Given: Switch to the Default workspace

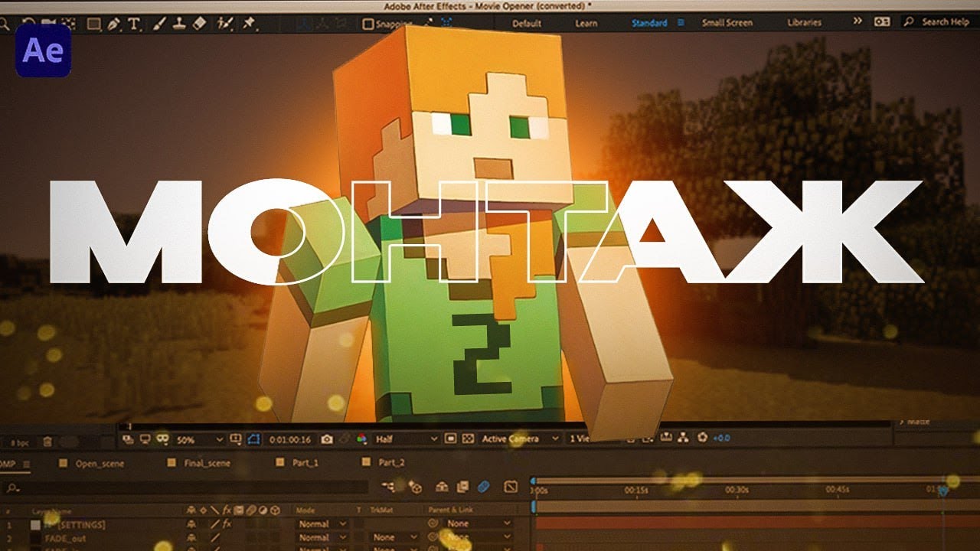Looking at the screenshot, I should 527,23.
